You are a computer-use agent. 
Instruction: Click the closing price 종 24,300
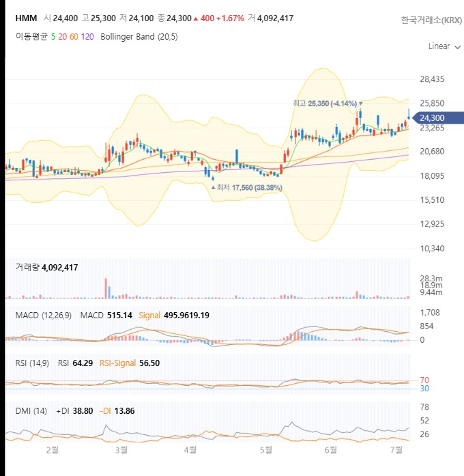click(175, 18)
